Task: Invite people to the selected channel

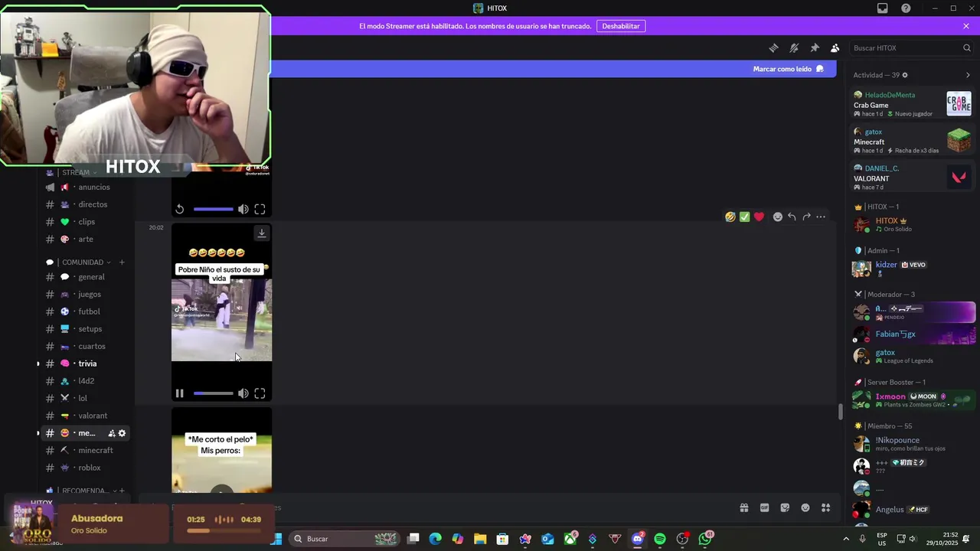Action: pos(112,433)
